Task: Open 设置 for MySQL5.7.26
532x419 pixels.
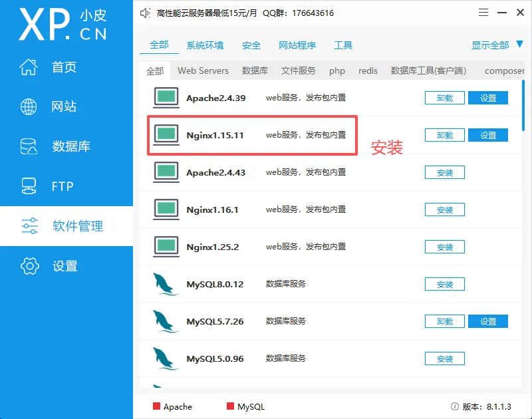Action: pyautogui.click(x=488, y=321)
